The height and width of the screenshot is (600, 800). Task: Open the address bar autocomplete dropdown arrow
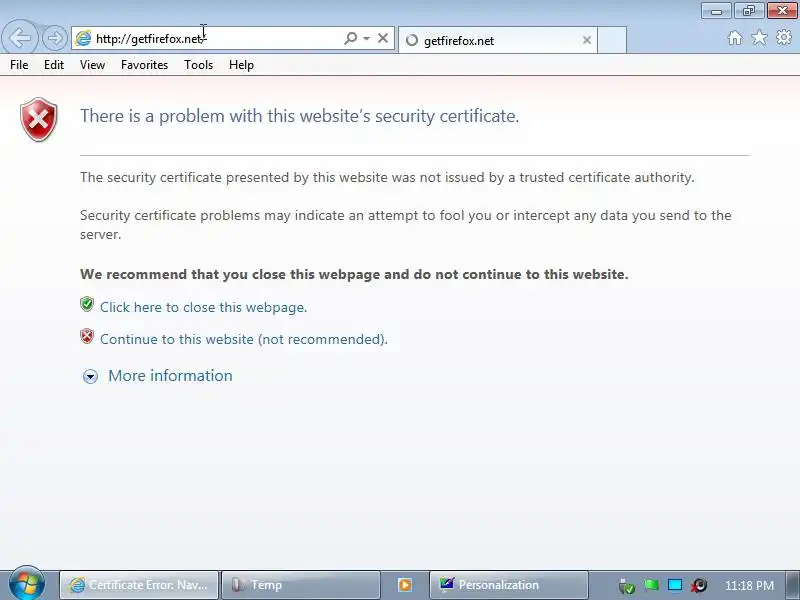pos(366,38)
